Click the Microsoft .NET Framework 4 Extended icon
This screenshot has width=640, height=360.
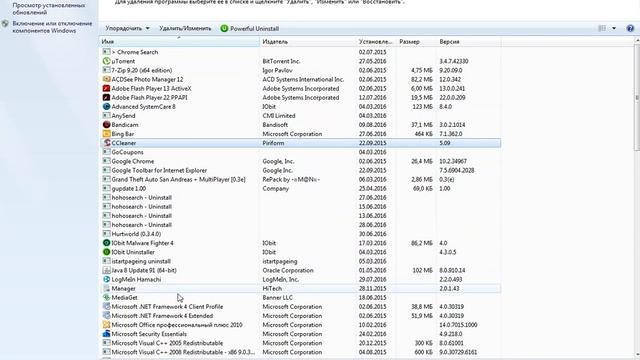click(106, 316)
